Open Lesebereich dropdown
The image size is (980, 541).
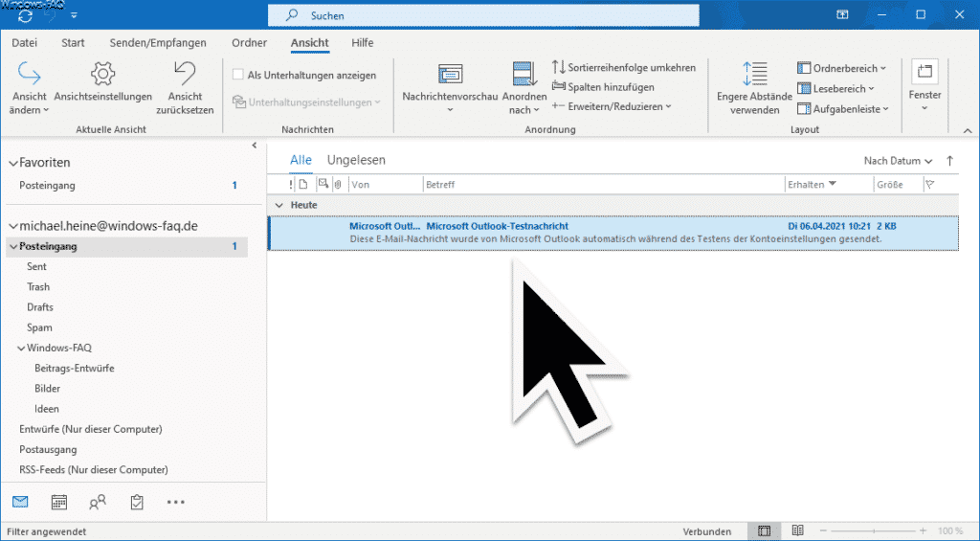tap(836, 89)
